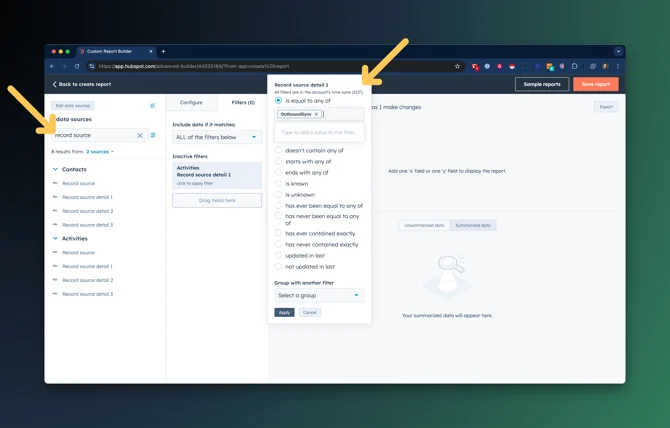Select the 'is equal to any of' radio
Image resolution: width=670 pixels, height=428 pixels.
(278, 100)
